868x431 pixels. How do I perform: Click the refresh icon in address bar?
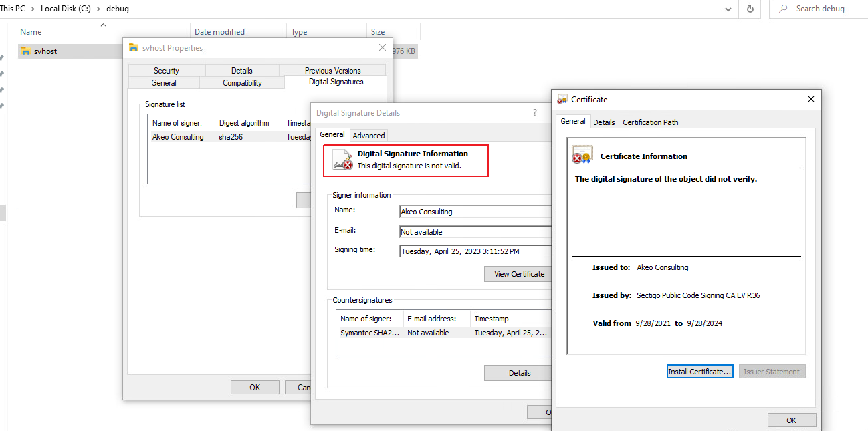(750, 9)
